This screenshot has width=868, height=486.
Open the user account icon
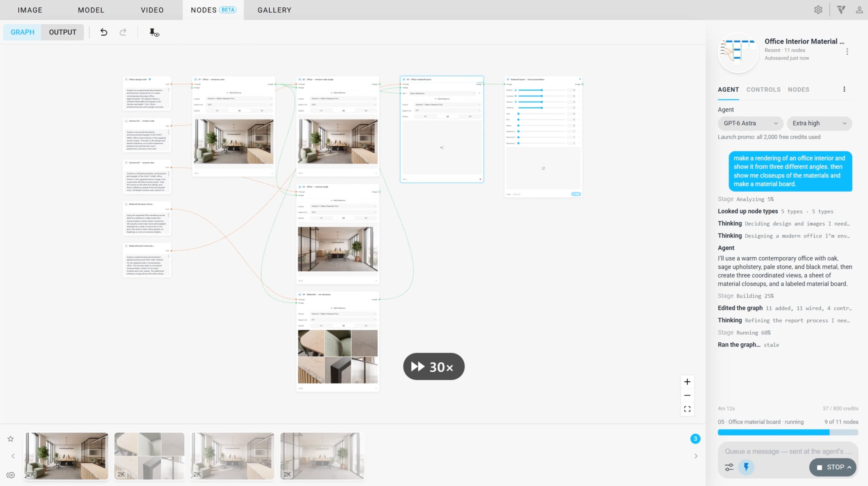pos(859,10)
